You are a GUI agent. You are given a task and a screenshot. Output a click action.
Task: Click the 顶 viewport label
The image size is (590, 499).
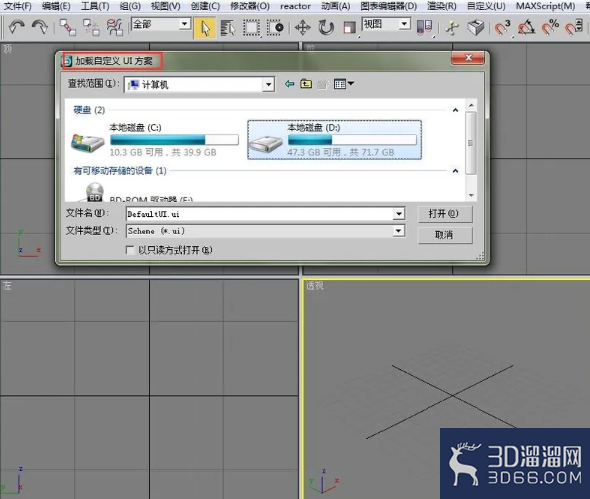[x=8, y=49]
